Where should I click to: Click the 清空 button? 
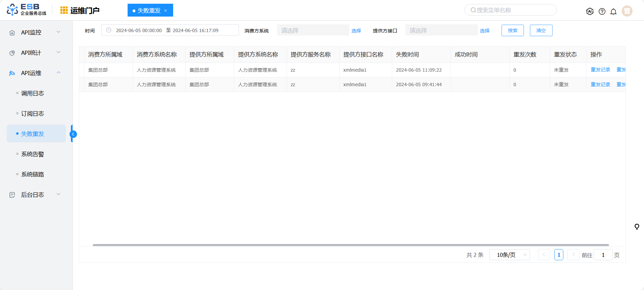[541, 30]
